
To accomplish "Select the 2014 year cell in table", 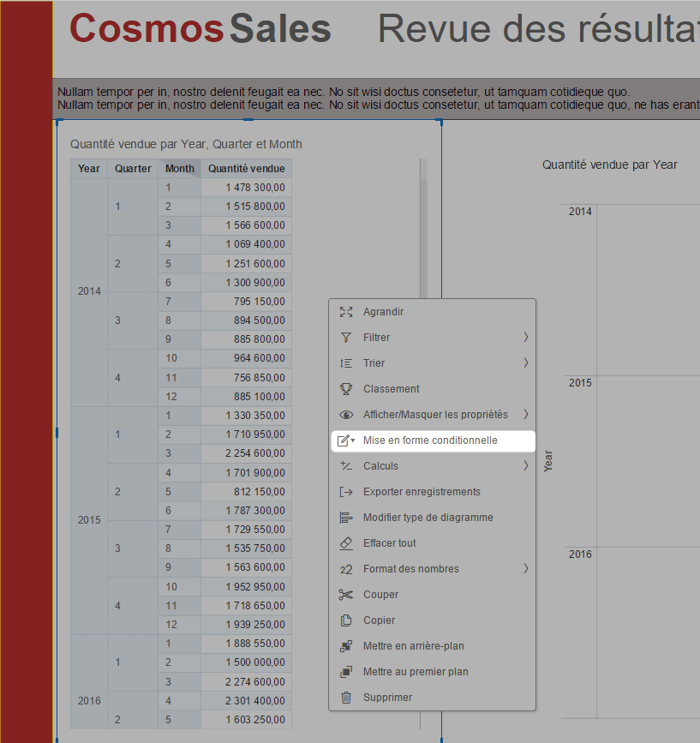I will (89, 291).
